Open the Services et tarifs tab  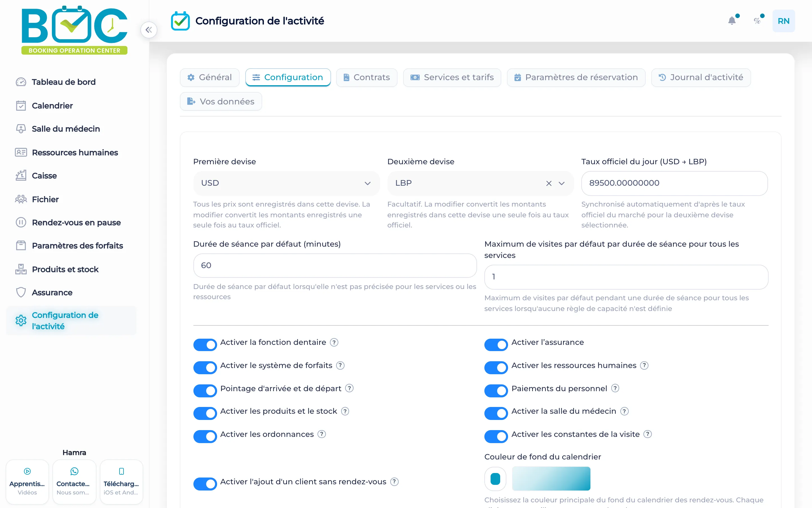point(452,78)
